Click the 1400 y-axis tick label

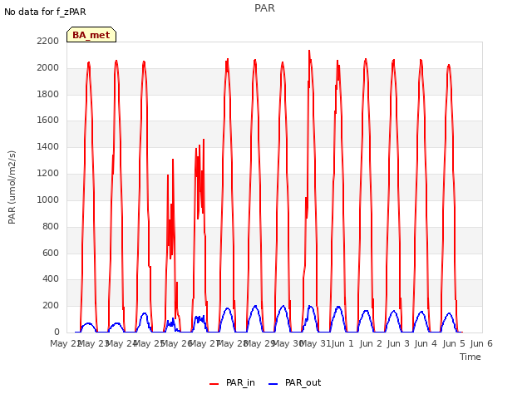(x=48, y=146)
